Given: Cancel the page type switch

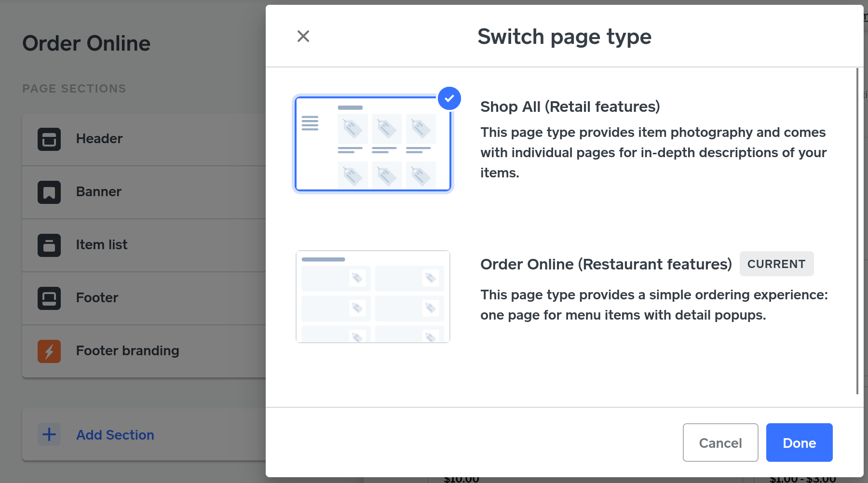Looking at the screenshot, I should click(x=720, y=443).
